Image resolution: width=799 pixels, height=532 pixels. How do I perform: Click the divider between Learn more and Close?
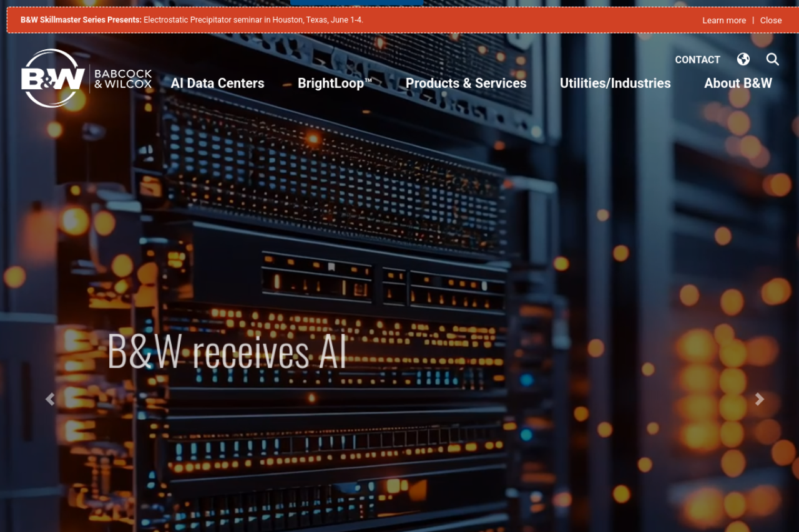coord(753,20)
